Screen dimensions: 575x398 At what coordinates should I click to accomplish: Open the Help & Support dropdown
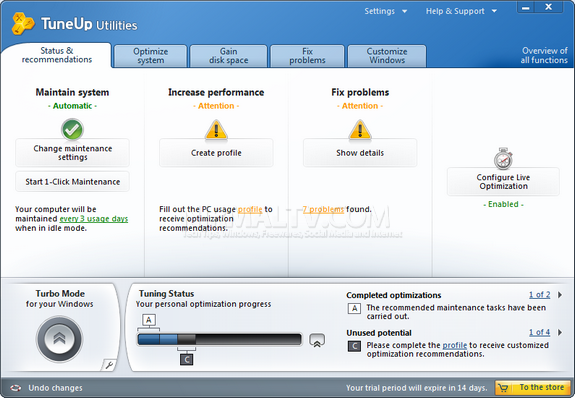tap(461, 11)
